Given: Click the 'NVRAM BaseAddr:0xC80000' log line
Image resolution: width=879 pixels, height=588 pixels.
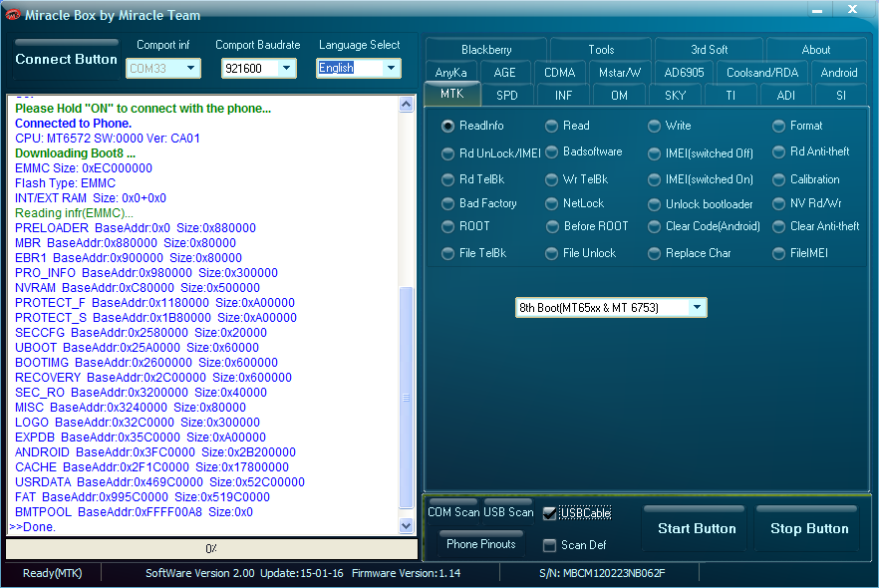Looking at the screenshot, I should [138, 288].
